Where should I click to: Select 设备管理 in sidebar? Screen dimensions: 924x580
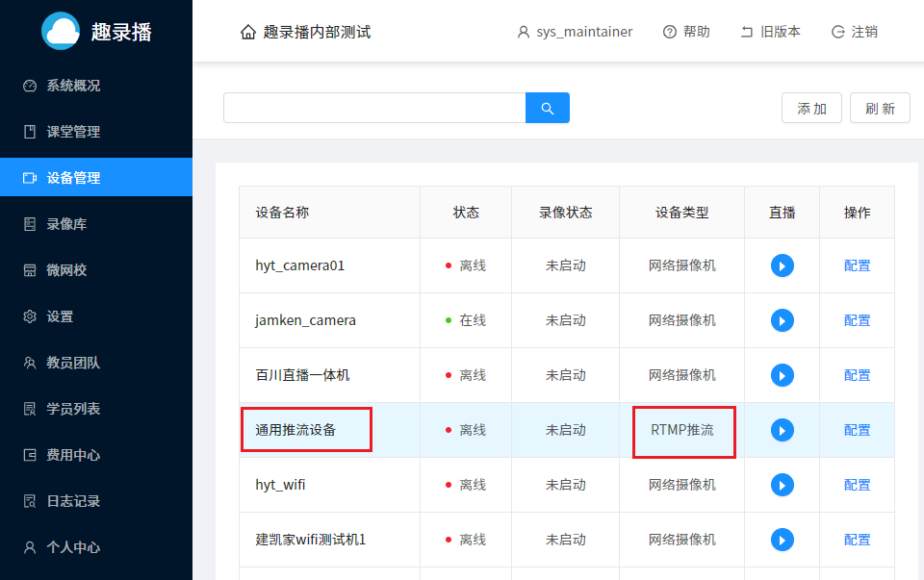click(x=96, y=177)
